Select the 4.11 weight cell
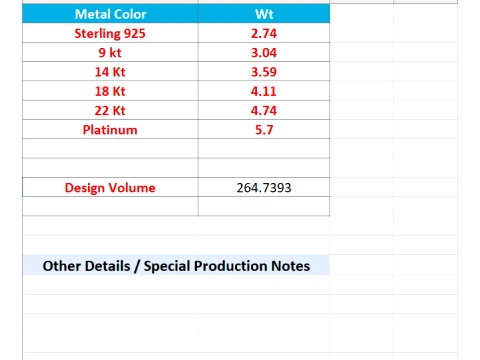This screenshot has height=360, width=480. pos(264,91)
